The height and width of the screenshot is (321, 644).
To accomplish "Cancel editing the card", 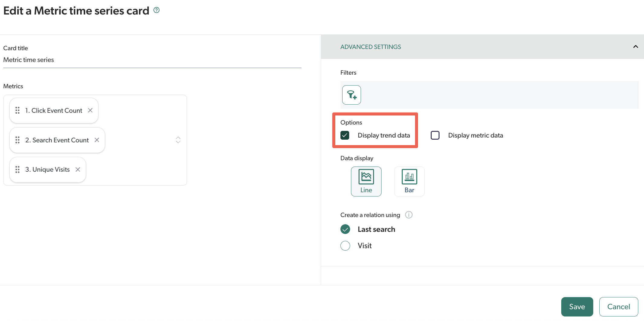I will click(618, 306).
